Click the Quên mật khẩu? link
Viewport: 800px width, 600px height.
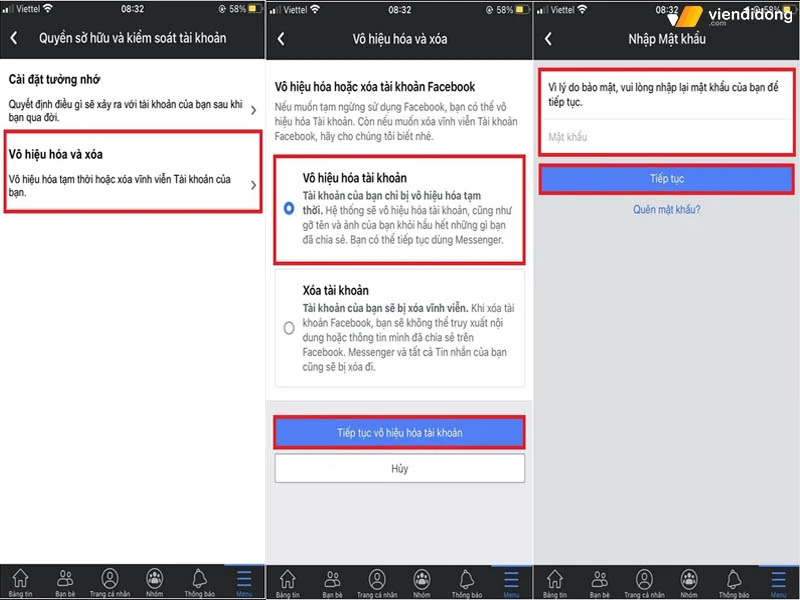coord(667,209)
